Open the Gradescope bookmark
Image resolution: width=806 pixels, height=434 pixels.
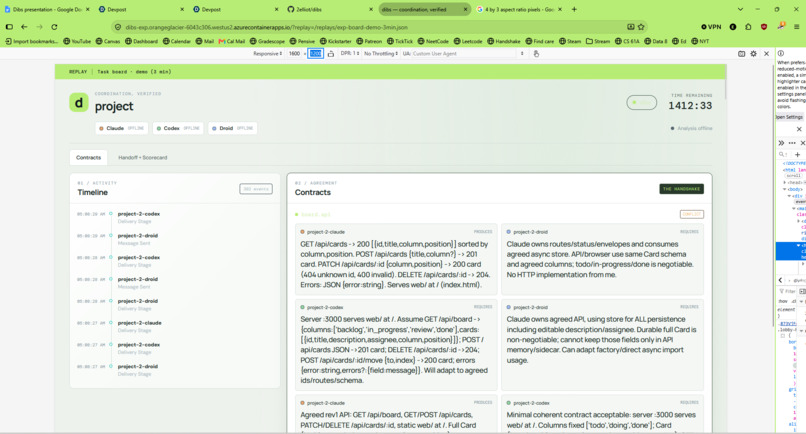point(267,41)
